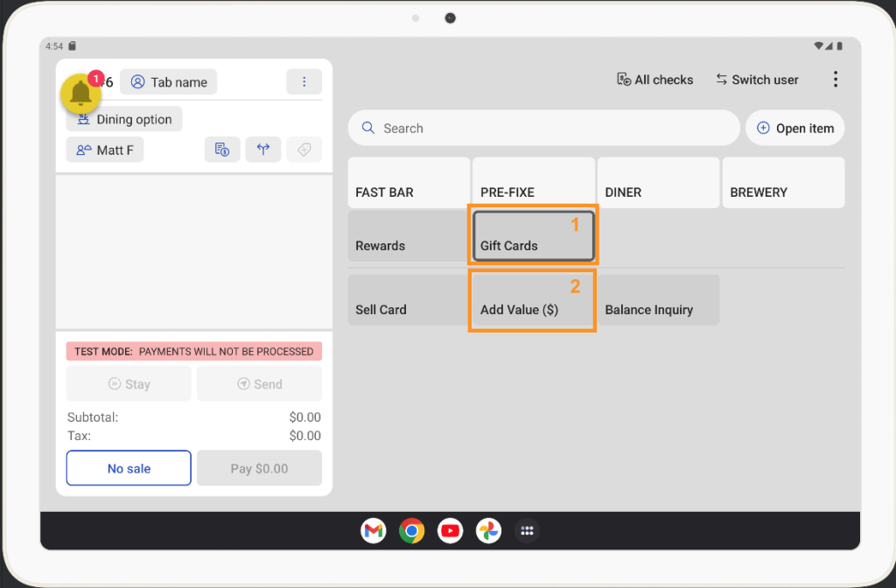Open the top-right vertical dots menu
Image resolution: width=896 pixels, height=588 pixels.
point(836,80)
